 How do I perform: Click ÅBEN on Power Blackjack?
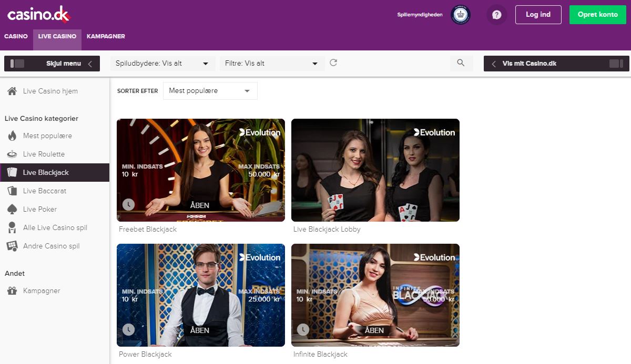(200, 330)
